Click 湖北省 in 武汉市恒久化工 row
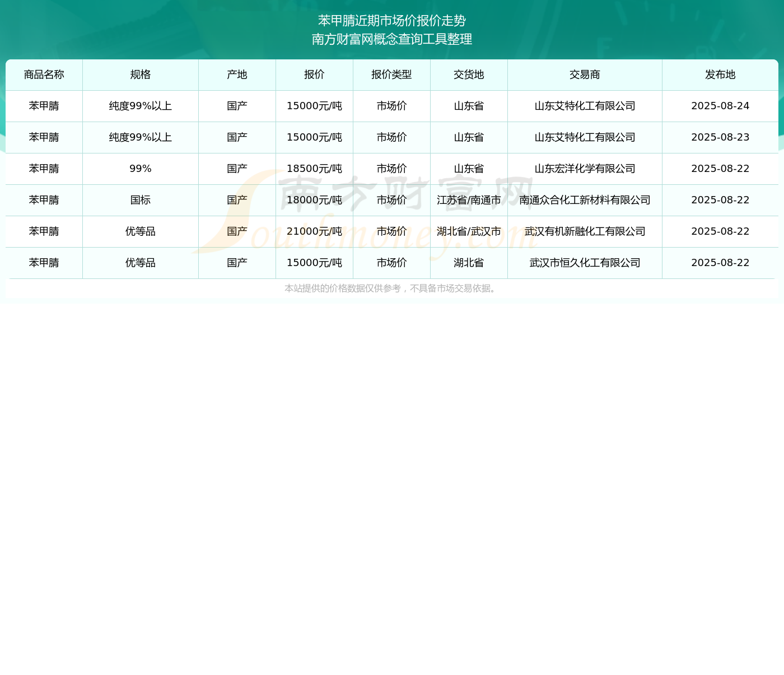Viewport: 784px width, 675px height. [x=469, y=263]
